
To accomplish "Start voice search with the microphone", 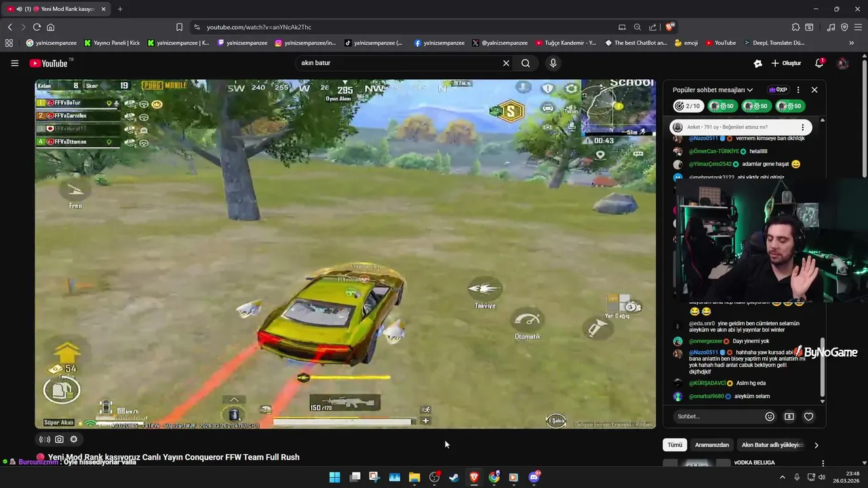I will (553, 63).
